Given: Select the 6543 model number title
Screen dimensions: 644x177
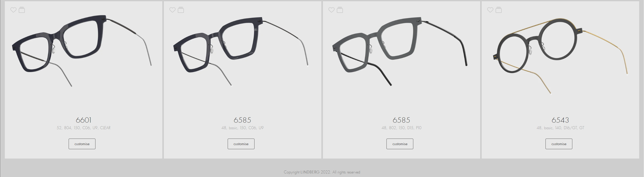Looking at the screenshot, I should (x=560, y=120).
